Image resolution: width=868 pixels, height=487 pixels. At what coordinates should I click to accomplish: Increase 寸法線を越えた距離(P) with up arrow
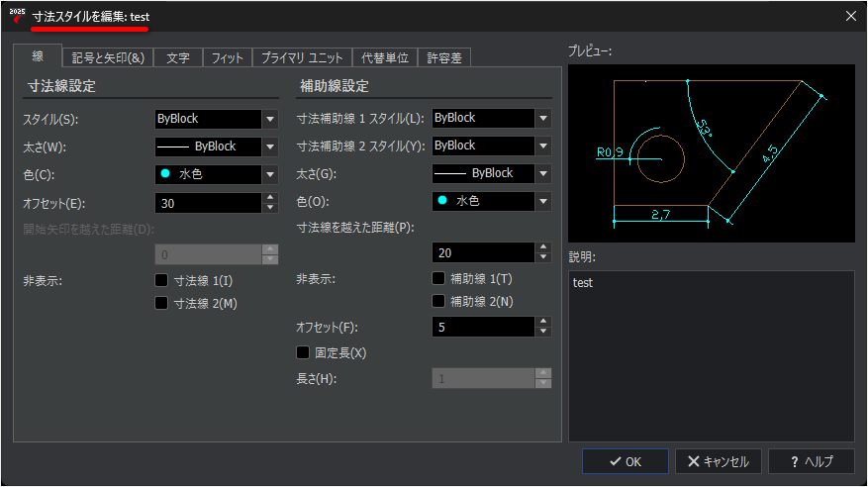(x=543, y=247)
